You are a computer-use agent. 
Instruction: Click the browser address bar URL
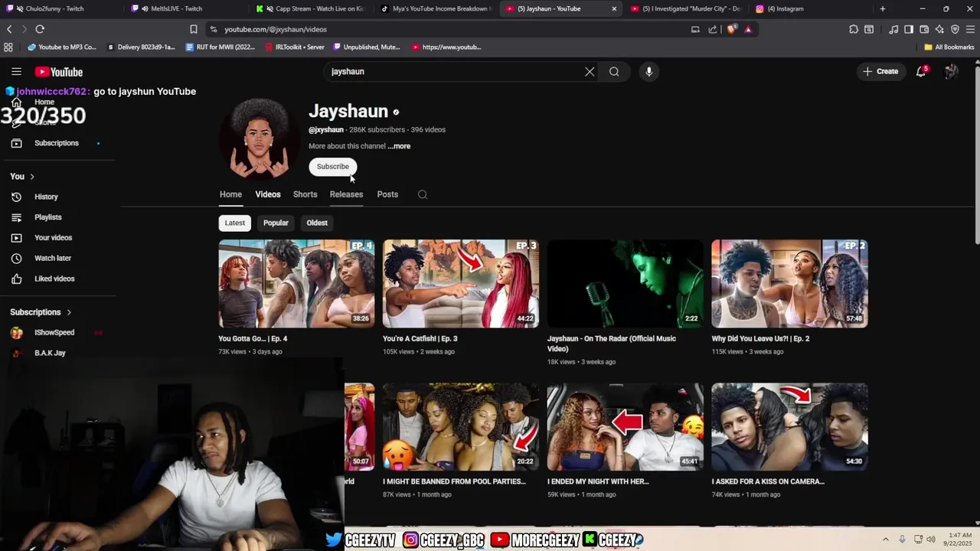(x=276, y=29)
